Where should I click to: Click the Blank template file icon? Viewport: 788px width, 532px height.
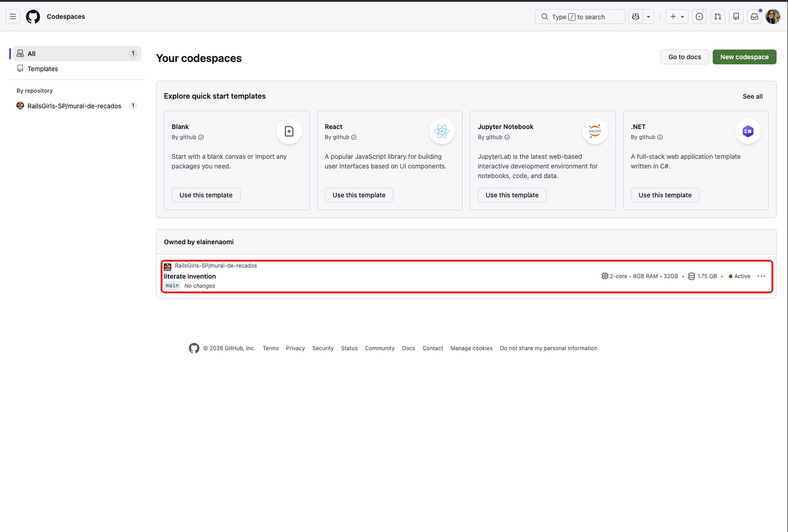pos(289,132)
